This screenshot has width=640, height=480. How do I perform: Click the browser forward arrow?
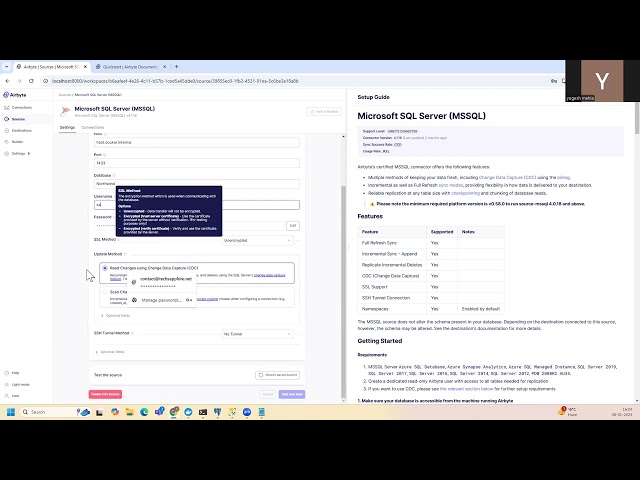point(19,81)
